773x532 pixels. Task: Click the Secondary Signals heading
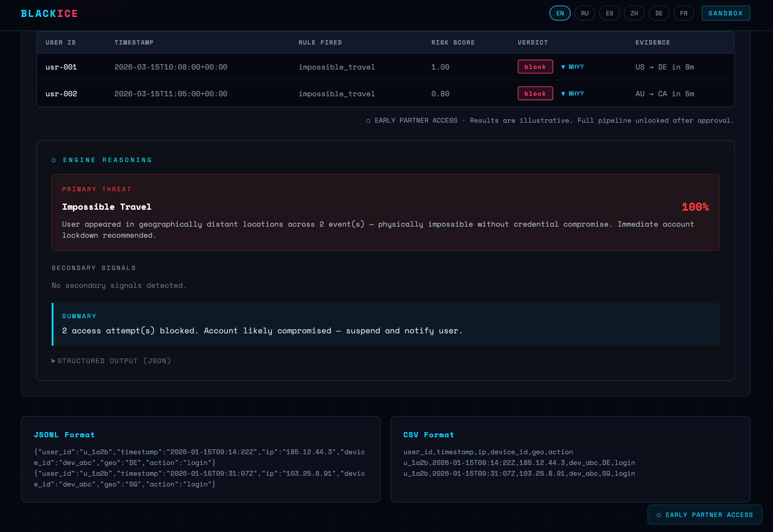coord(93,268)
